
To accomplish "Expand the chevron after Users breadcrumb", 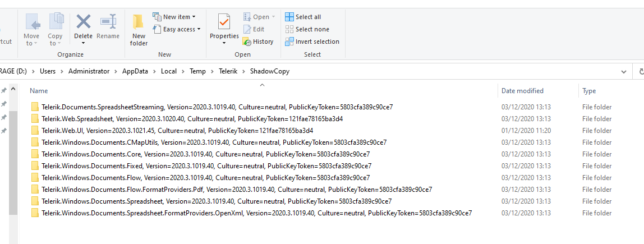I will pos(62,71).
